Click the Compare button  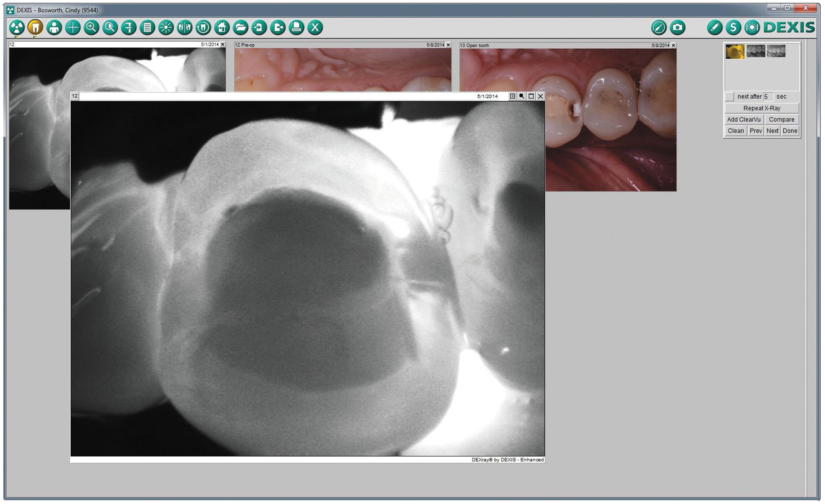(x=781, y=119)
